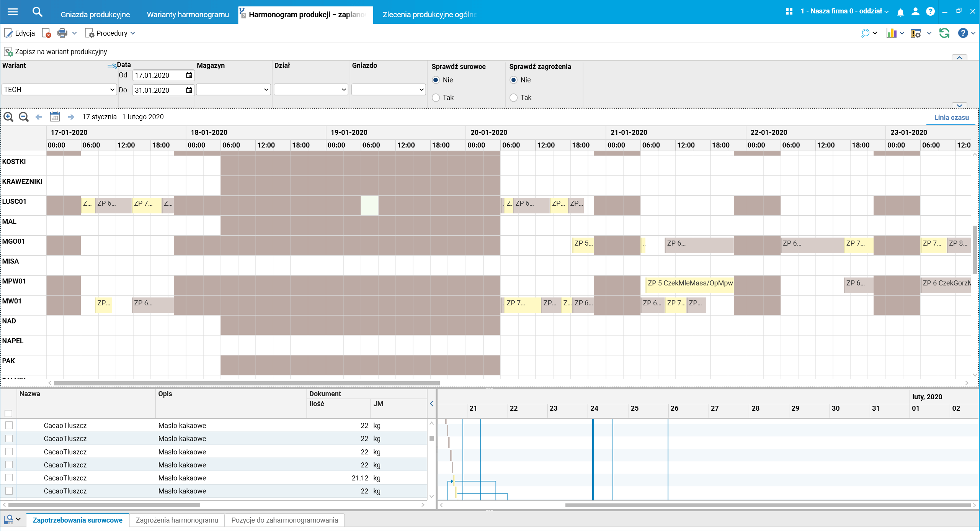
Task: Open the notifications bell
Action: coord(900,12)
